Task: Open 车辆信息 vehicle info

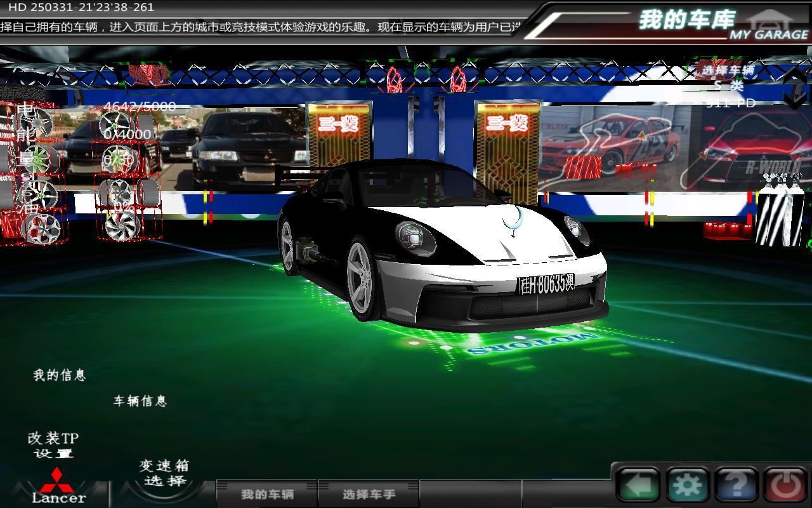Action: (140, 401)
